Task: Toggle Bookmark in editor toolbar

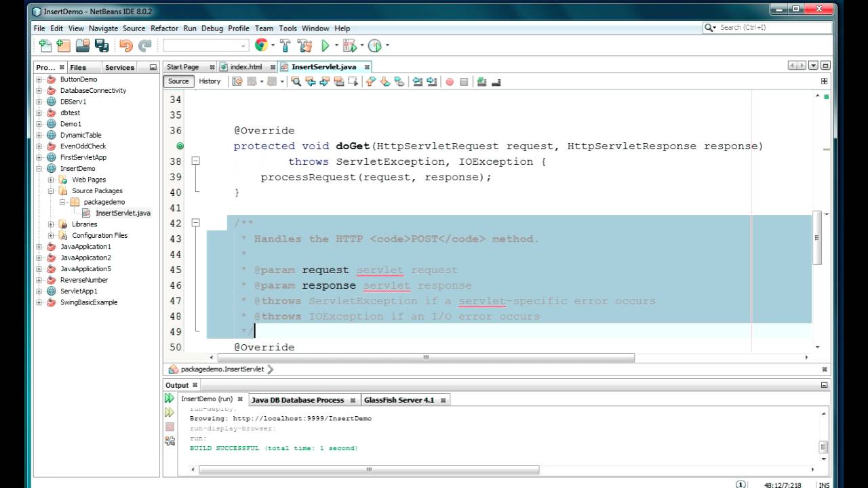Action: (399, 81)
